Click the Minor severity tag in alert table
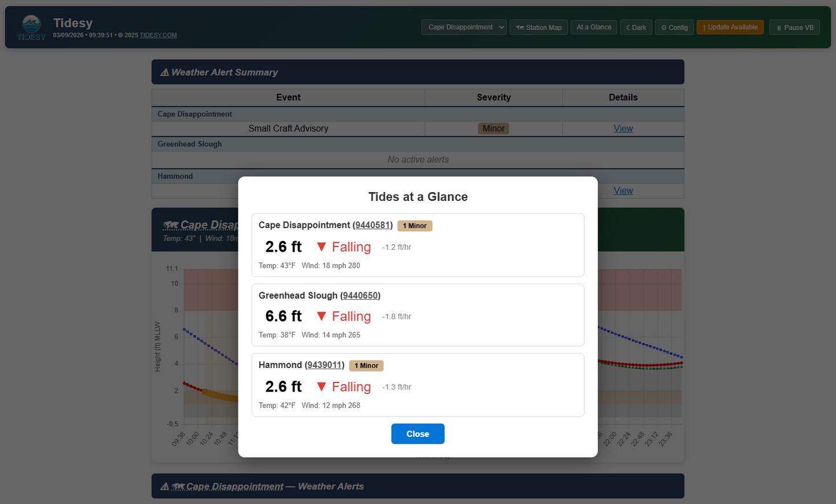Screen dimensions: 836x504 (x=494, y=128)
